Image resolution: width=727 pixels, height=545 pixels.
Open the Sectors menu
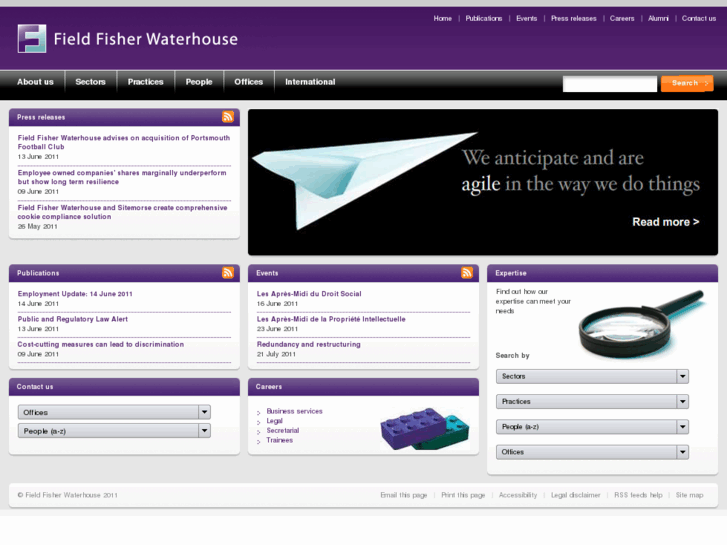coord(90,82)
